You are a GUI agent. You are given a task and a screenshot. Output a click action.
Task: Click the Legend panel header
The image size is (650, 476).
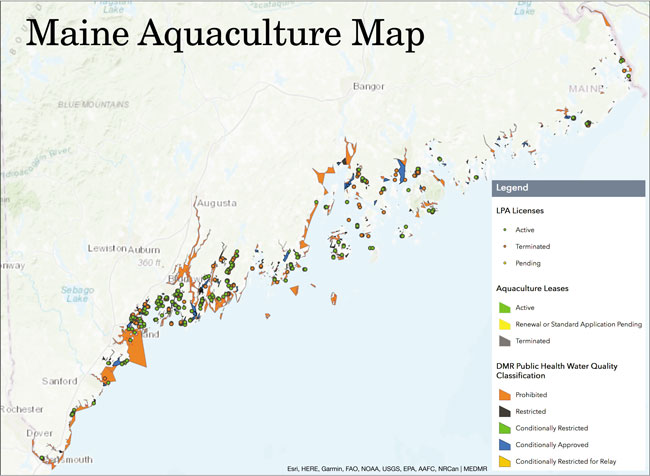(x=567, y=187)
